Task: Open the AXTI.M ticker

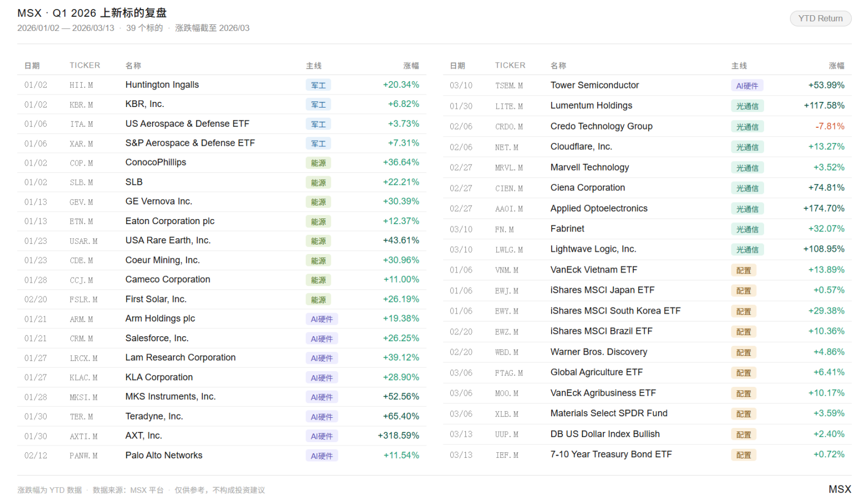Action: [83, 436]
